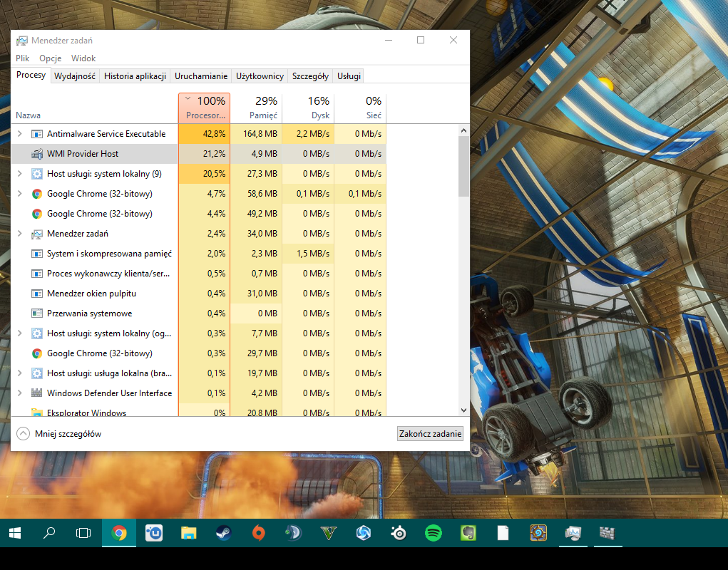Expand Windows Defender User Interface process
Screen dimensions: 728x570
pos(19,393)
